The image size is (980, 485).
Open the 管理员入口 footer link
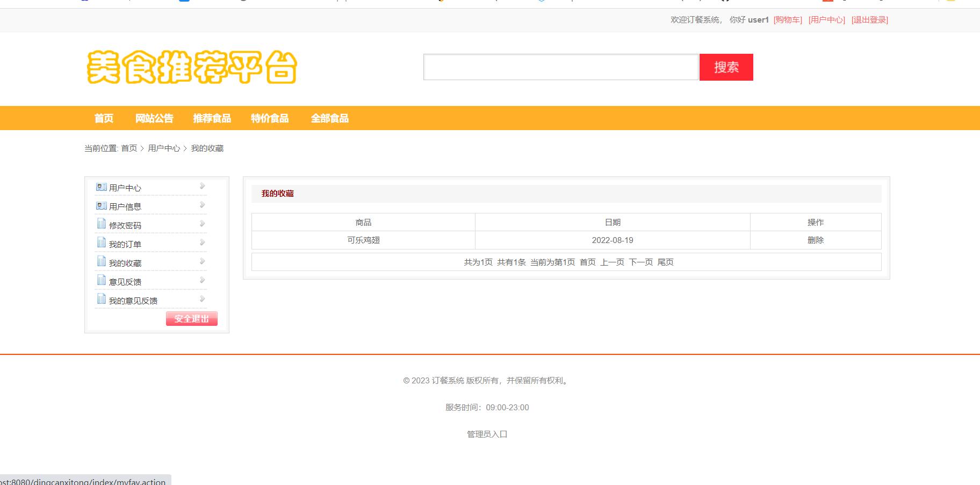point(487,434)
